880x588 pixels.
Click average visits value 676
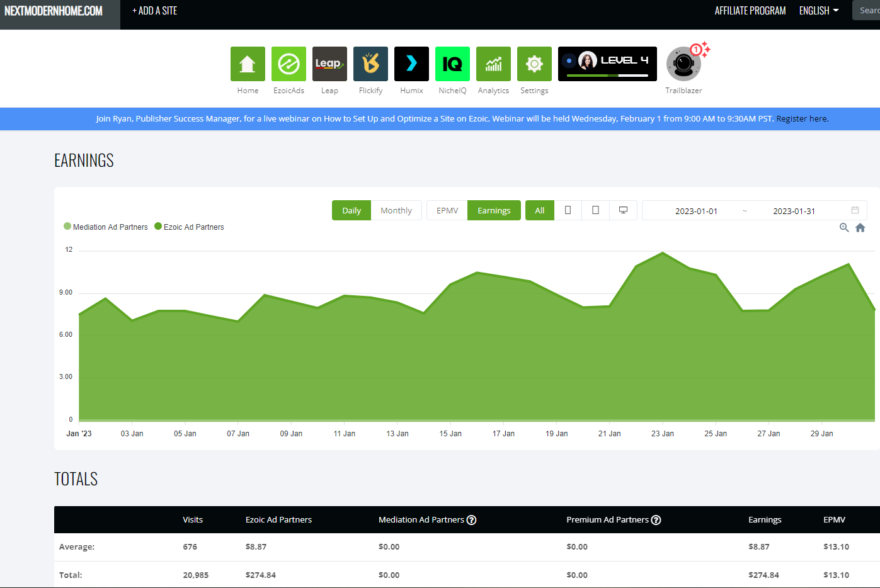tap(190, 546)
